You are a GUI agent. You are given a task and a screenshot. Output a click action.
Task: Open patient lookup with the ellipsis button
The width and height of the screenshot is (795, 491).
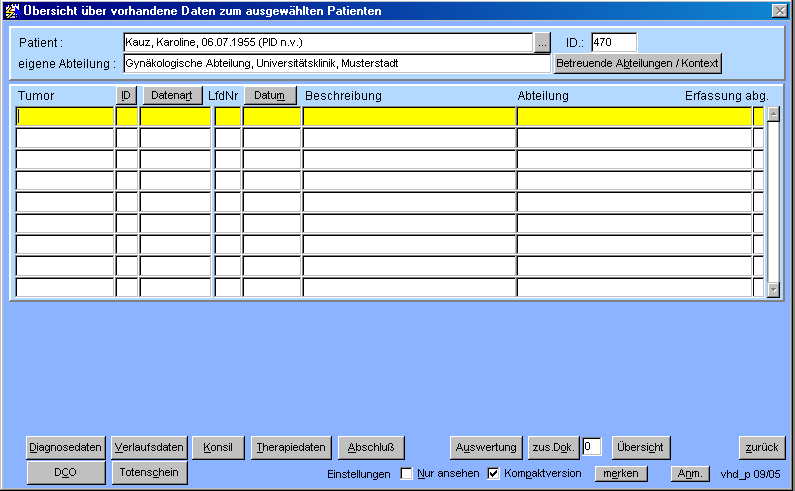[542, 43]
